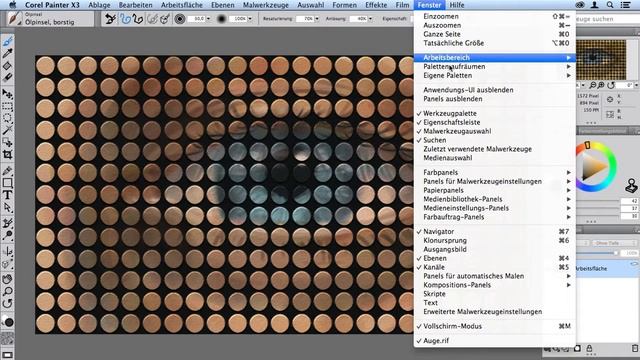640x360 pixels.
Task: Select the Pen tool
Action: click(x=7, y=171)
